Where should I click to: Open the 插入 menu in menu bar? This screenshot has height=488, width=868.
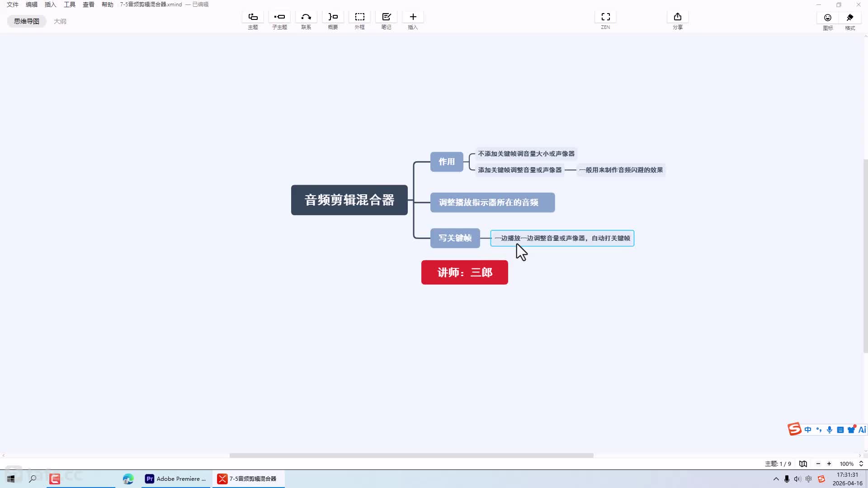tap(51, 5)
